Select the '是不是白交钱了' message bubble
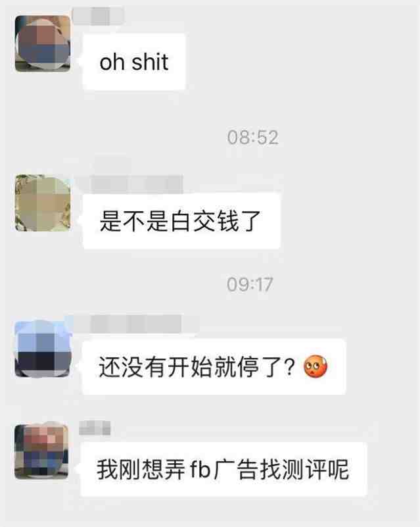The height and width of the screenshot is (527, 420). [181, 221]
